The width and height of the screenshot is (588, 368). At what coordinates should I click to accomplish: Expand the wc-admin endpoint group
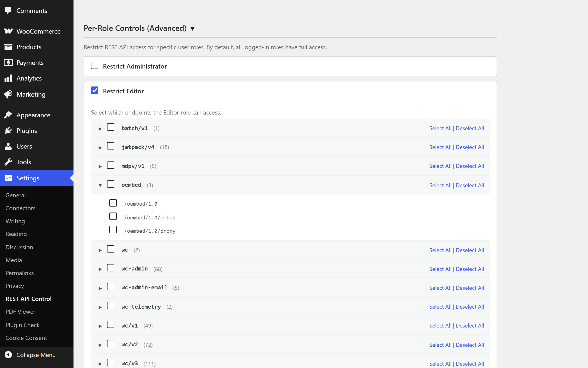(x=100, y=269)
